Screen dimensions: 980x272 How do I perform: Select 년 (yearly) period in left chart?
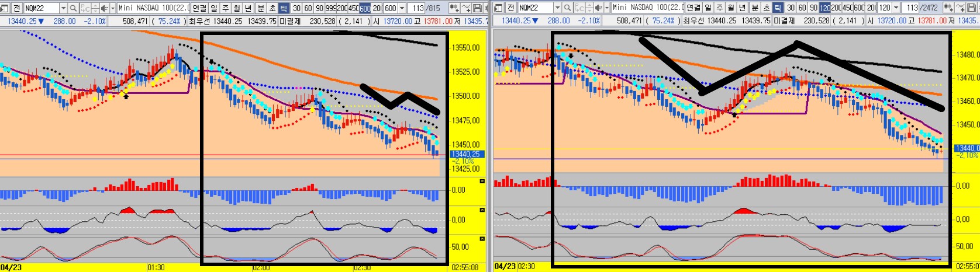[x=248, y=8]
